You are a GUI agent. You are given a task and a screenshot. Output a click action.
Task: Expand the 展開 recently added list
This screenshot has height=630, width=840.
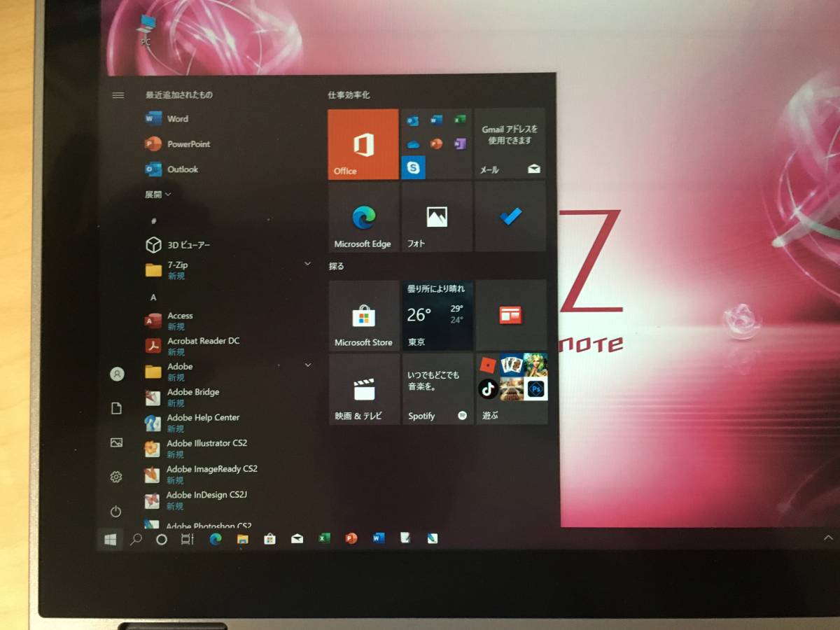157,195
